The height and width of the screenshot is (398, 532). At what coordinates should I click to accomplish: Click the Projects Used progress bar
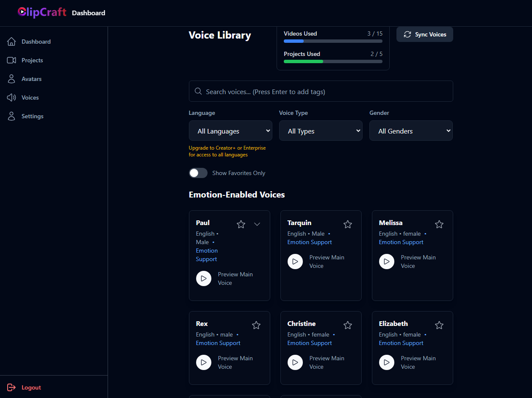pyautogui.click(x=333, y=61)
